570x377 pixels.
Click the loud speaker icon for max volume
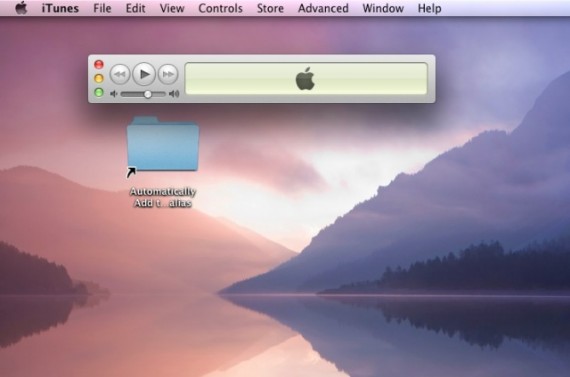174,94
